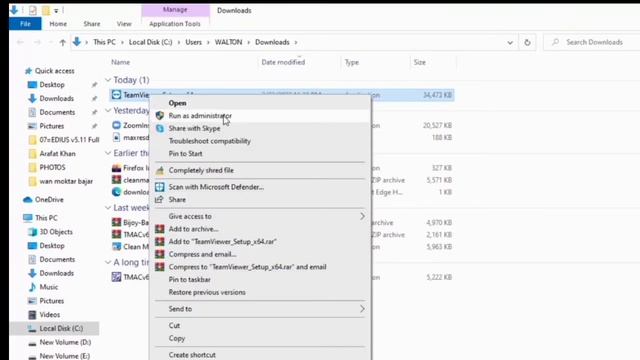Click the Edge download file icon
Screen dimensions: 640x360
(x=116, y=192)
